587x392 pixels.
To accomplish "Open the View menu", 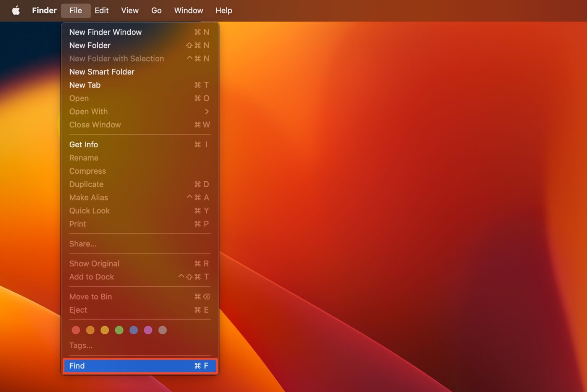I will point(130,10).
